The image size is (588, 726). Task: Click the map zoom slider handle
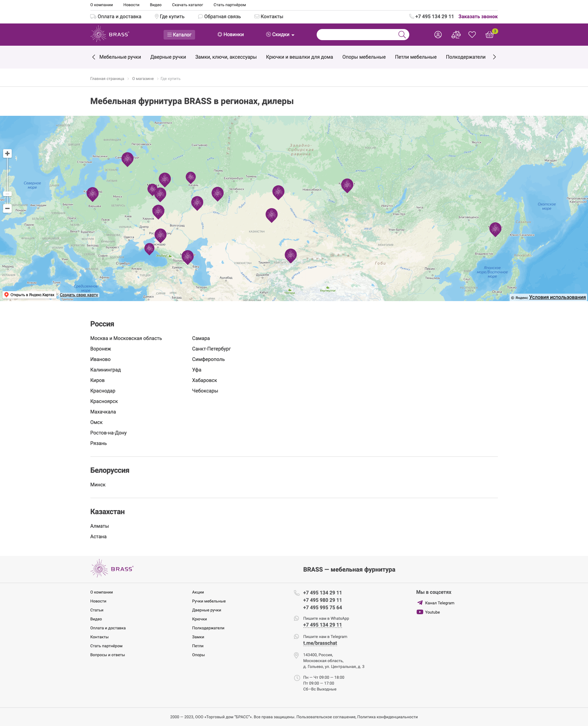[7, 194]
